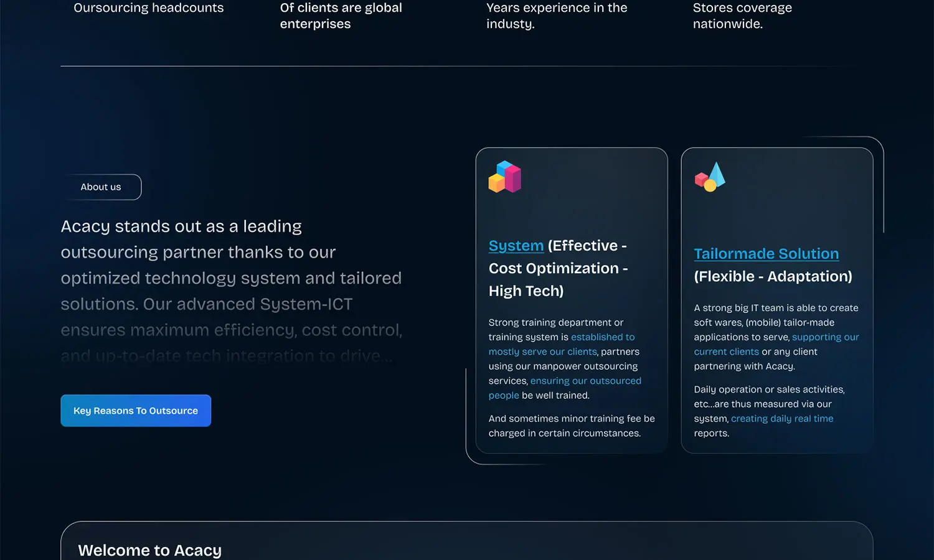Viewport: 934px width, 560px height.
Task: Select the Tailormade Solution card panel
Action: (x=777, y=299)
